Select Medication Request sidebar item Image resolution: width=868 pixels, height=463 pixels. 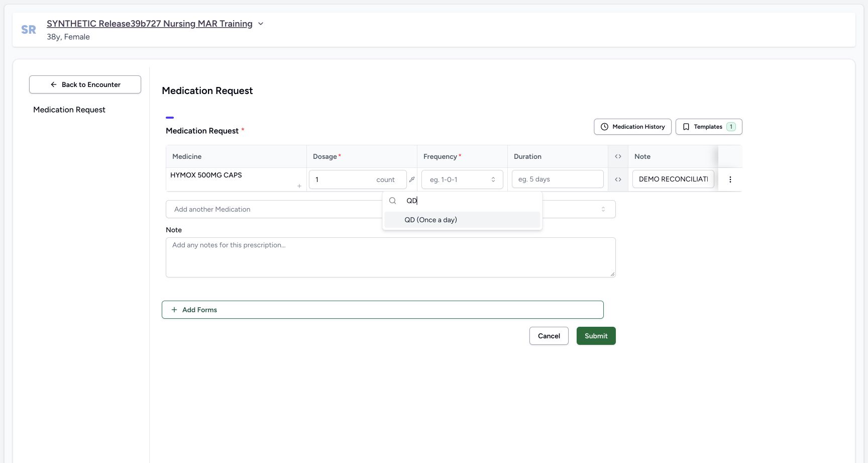pos(69,110)
